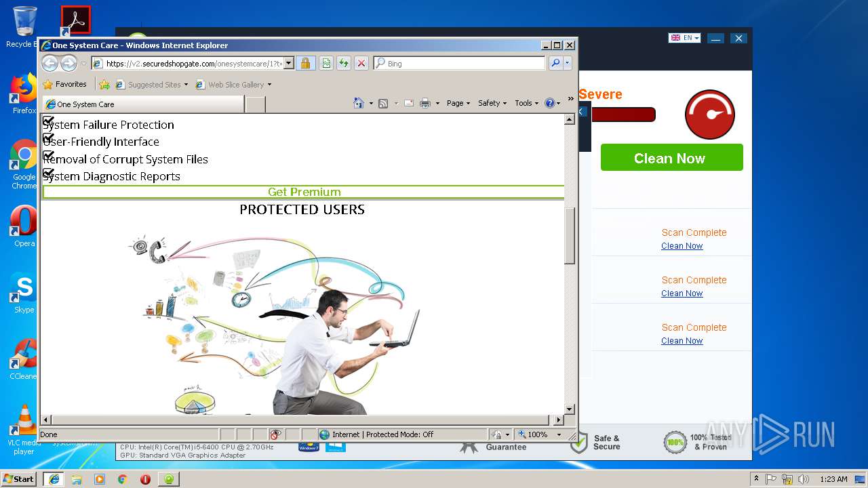
Task: Click the Add to Favorites Bar star icon
Action: (x=104, y=85)
